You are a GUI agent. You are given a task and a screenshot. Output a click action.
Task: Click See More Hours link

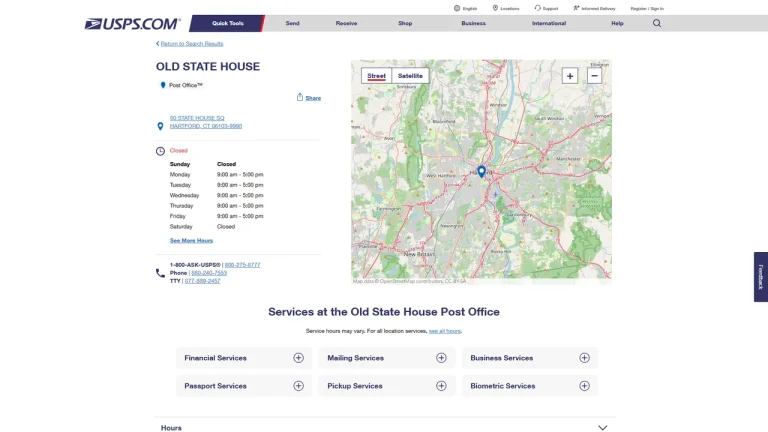pos(192,240)
